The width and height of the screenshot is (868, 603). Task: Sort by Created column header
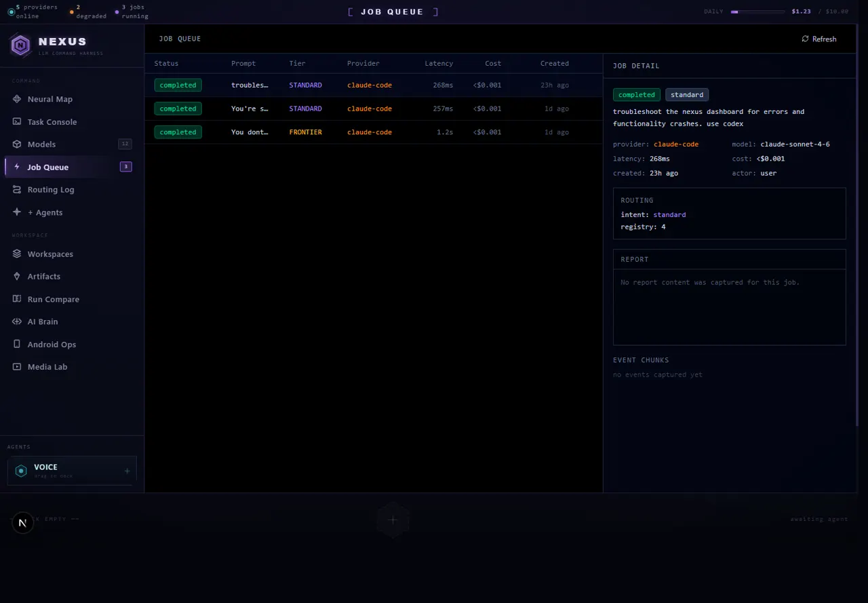555,63
